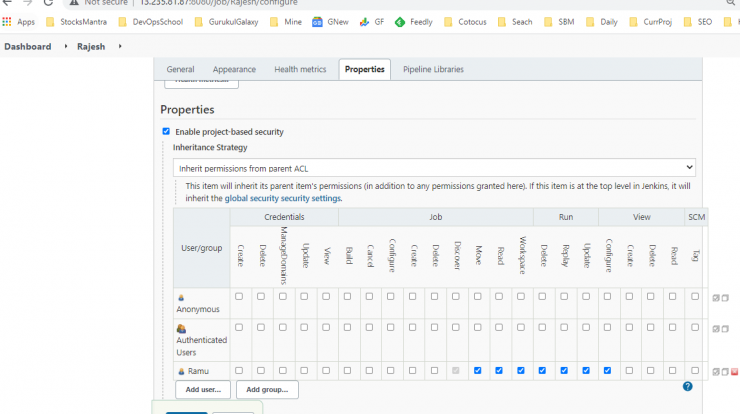Select all permissions for Authenticated Users row
Viewport: 740px width, 414px height.
click(x=716, y=329)
